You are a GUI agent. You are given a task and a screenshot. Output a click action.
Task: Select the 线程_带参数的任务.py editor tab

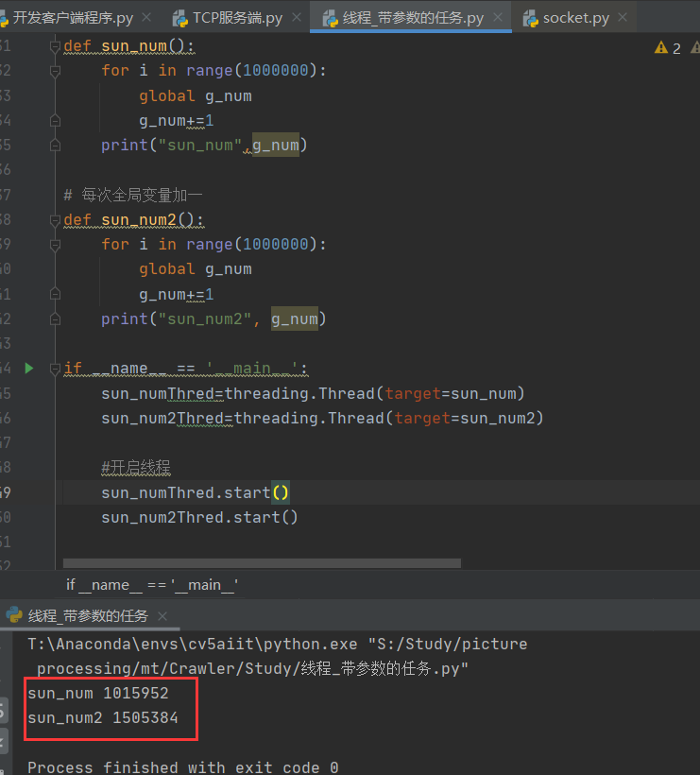[413, 18]
